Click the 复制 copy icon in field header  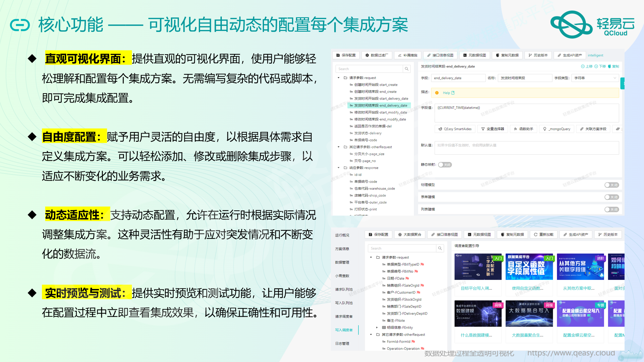tap(609, 66)
